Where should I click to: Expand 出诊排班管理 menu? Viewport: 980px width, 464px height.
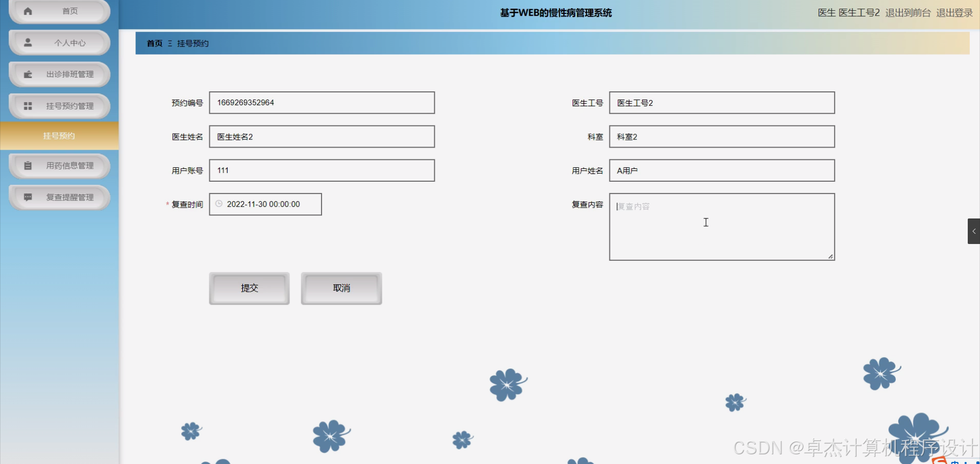pos(60,75)
